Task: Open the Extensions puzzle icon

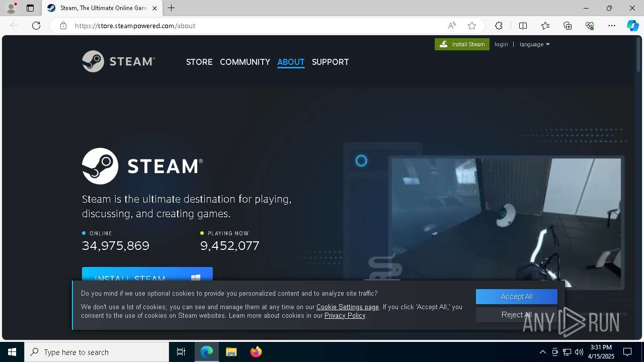Action: [x=499, y=26]
